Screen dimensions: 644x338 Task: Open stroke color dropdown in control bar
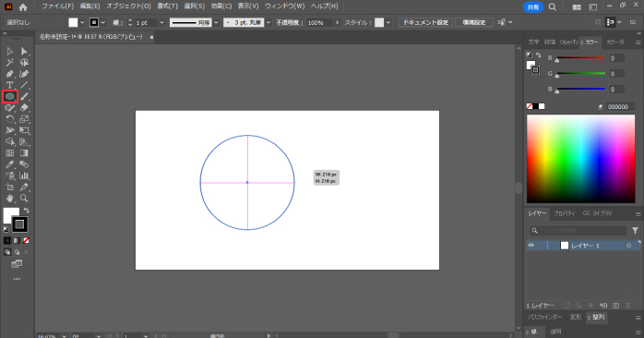103,22
